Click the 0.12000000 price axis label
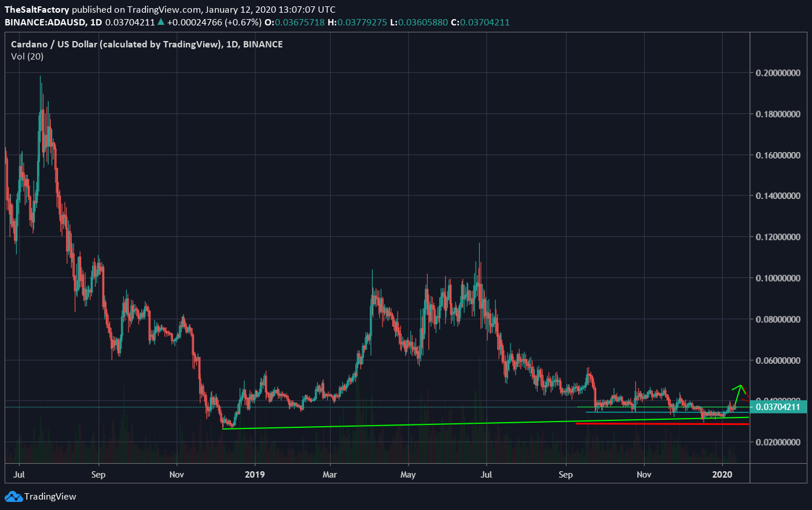The height and width of the screenshot is (510, 812). (778, 237)
